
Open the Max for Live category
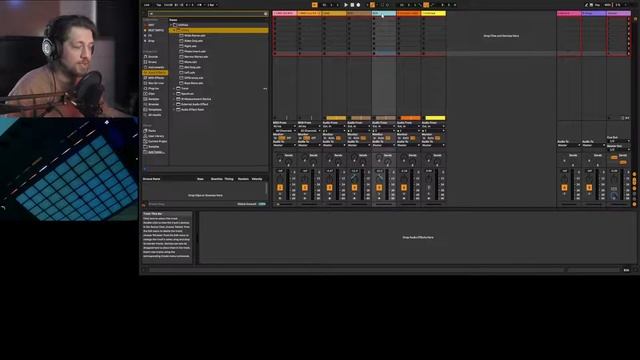(155, 83)
